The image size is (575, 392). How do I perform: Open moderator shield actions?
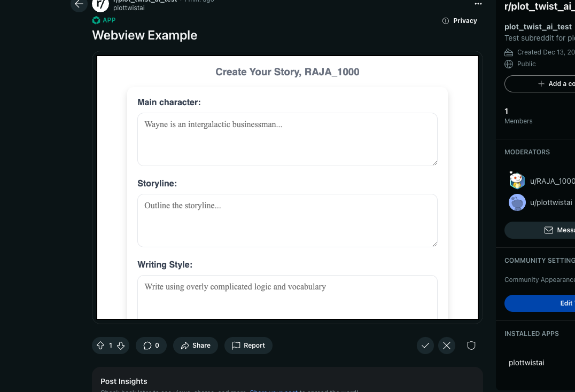click(471, 346)
